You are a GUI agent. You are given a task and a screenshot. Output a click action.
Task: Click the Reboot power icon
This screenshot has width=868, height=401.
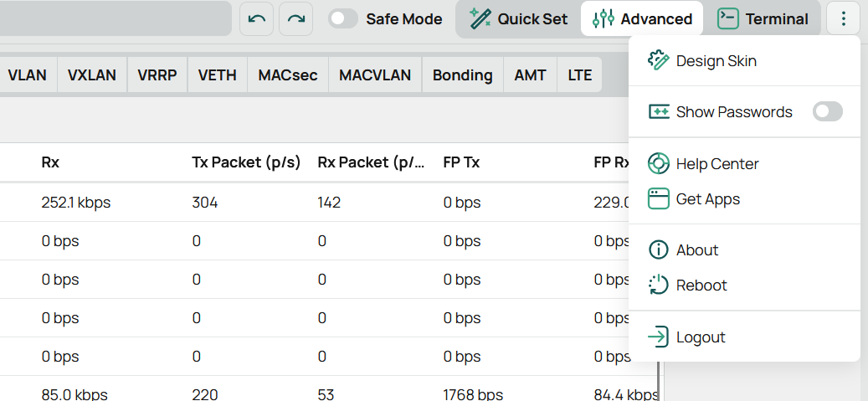click(658, 285)
